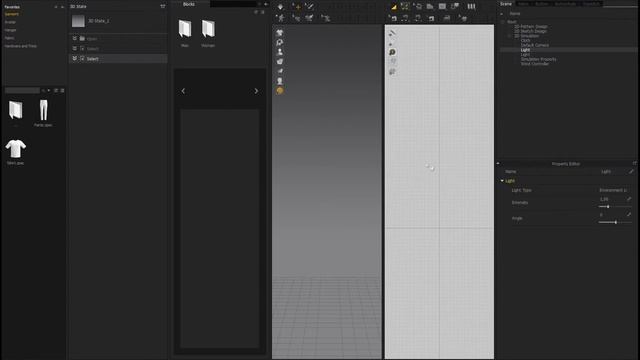This screenshot has height=360, width=640.
Task: Open the library sort dropdown arrow
Action: [49, 90]
